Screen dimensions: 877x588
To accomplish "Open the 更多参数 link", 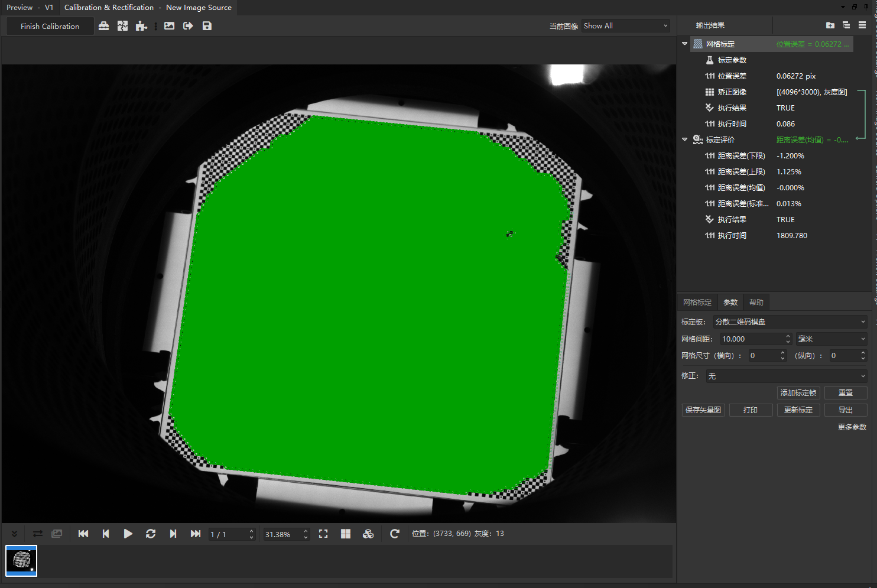I will pos(852,427).
